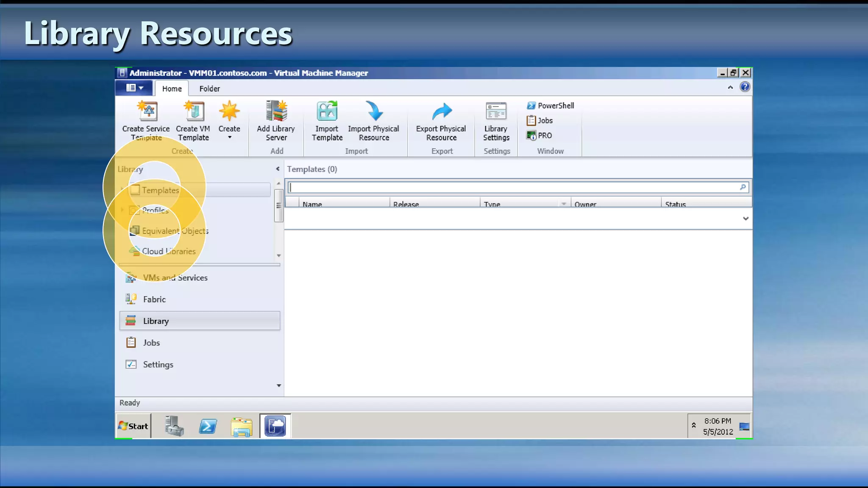Collapse the Library navigation pane arrow
This screenshot has width=868, height=488.
(278, 169)
